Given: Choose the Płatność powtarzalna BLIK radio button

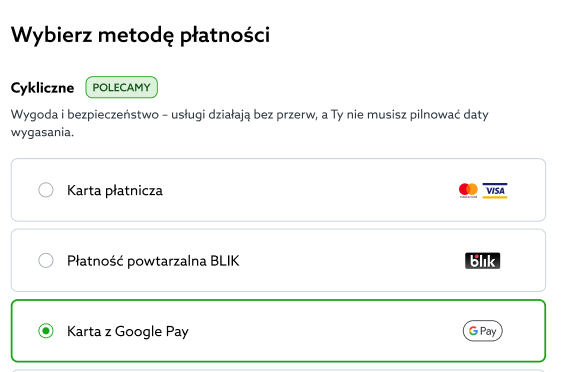Looking at the screenshot, I should [x=46, y=260].
